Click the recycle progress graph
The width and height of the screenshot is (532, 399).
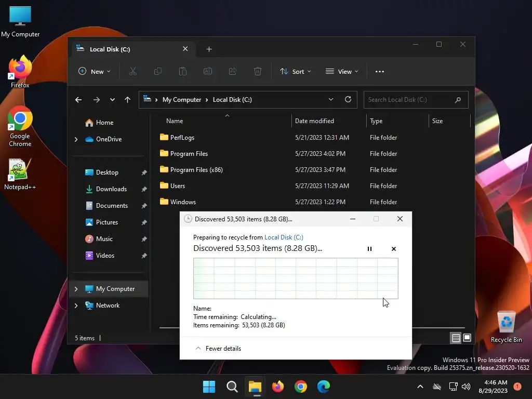tap(296, 278)
